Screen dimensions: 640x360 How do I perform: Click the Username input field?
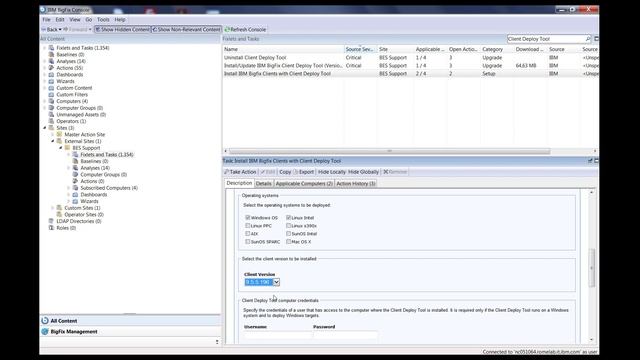point(278,335)
